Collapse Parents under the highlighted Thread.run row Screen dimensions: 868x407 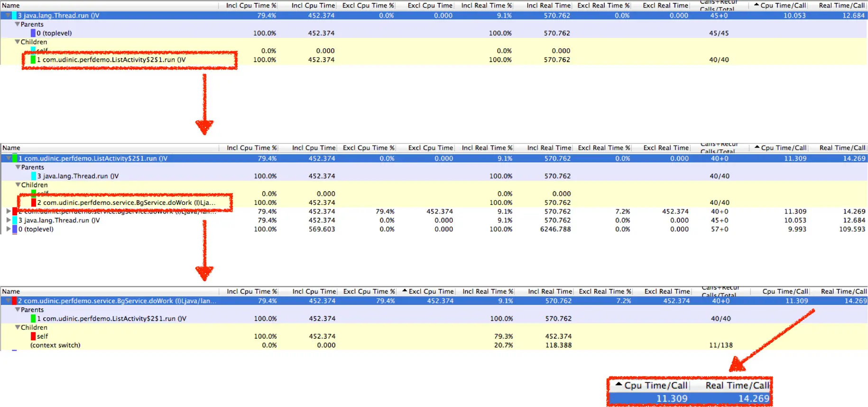coord(18,24)
